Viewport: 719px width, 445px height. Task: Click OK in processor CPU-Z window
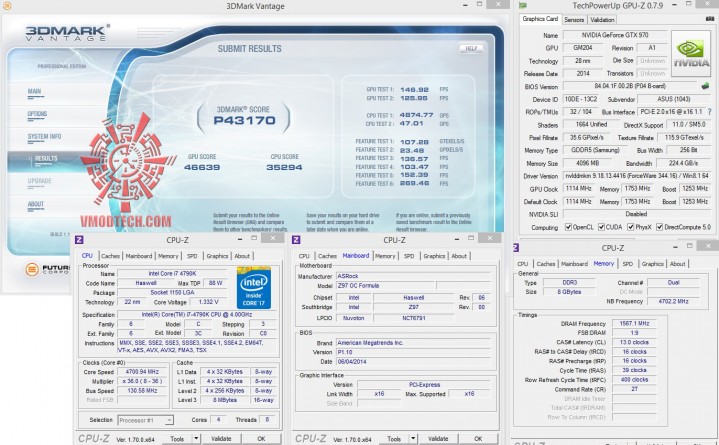click(261, 439)
